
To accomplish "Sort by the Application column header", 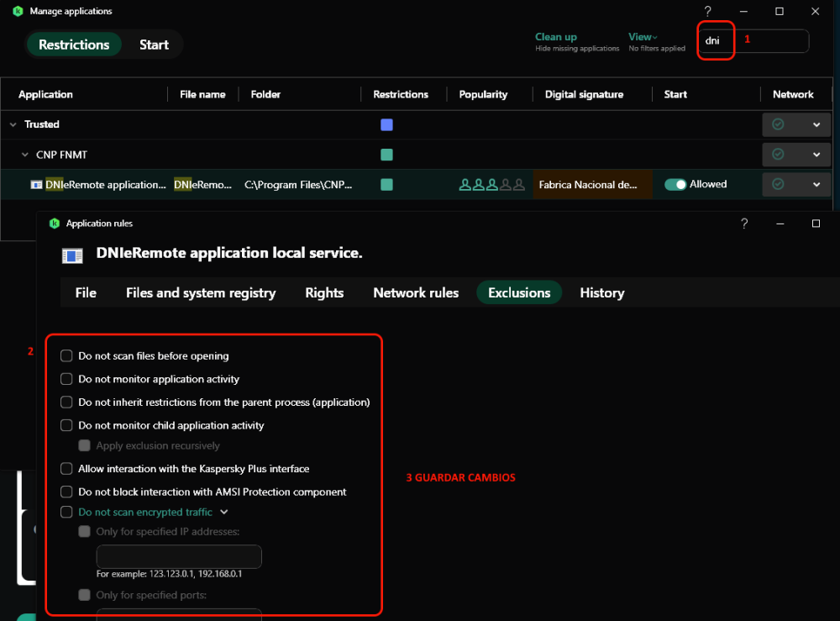I will (45, 94).
